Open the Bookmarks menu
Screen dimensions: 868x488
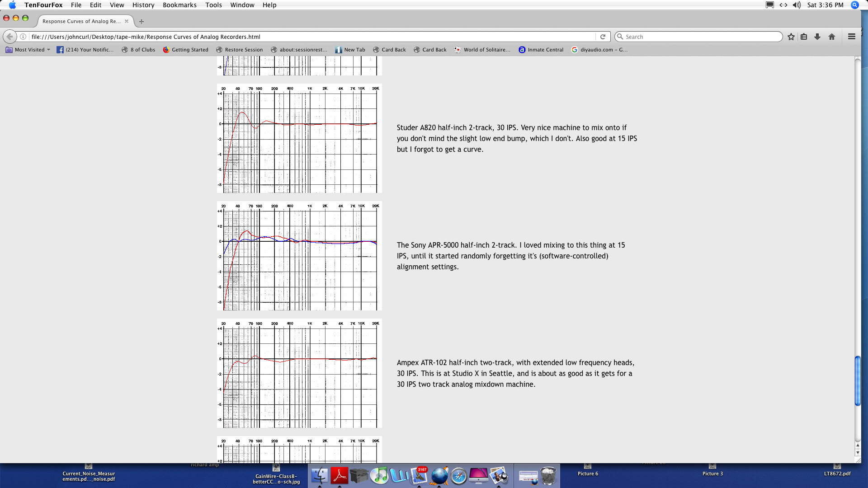179,5
